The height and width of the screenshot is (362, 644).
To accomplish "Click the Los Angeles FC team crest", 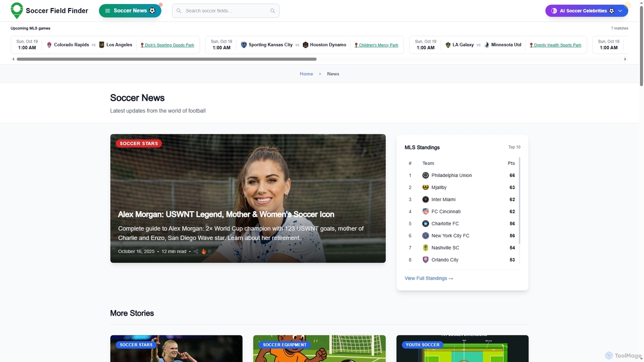I will [x=102, y=45].
